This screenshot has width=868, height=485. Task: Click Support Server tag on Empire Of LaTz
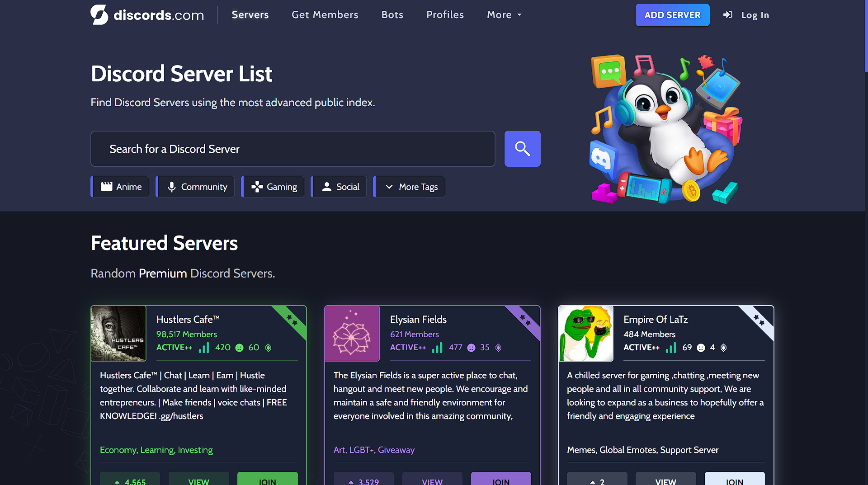689,450
